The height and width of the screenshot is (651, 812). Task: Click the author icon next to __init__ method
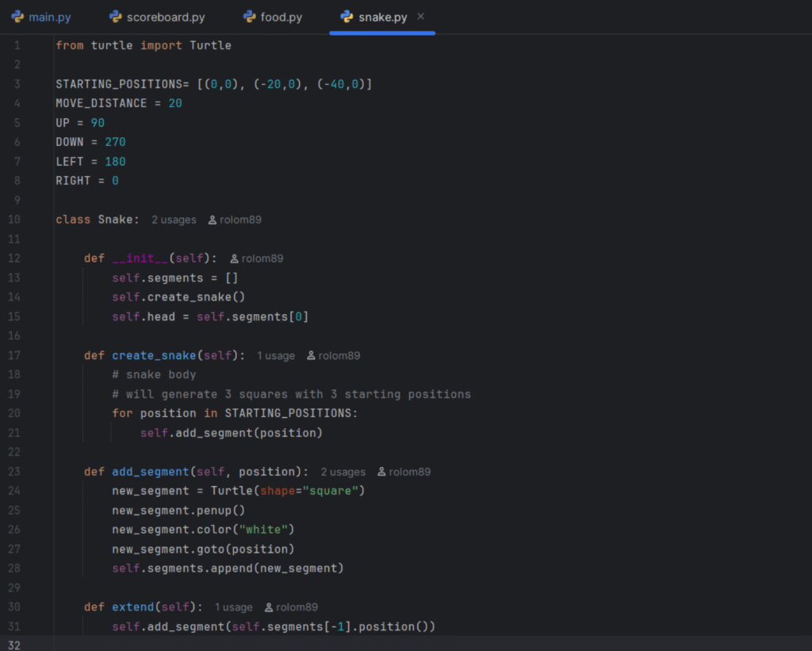click(x=235, y=258)
